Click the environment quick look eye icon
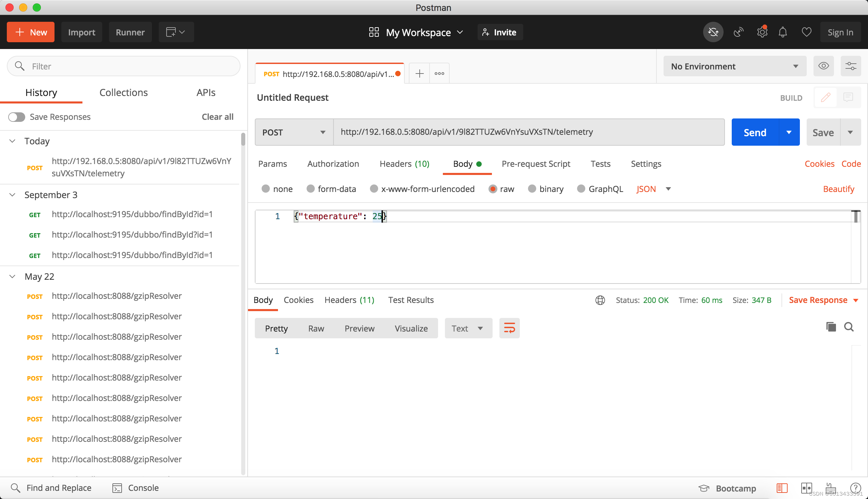The image size is (868, 499). (x=823, y=66)
